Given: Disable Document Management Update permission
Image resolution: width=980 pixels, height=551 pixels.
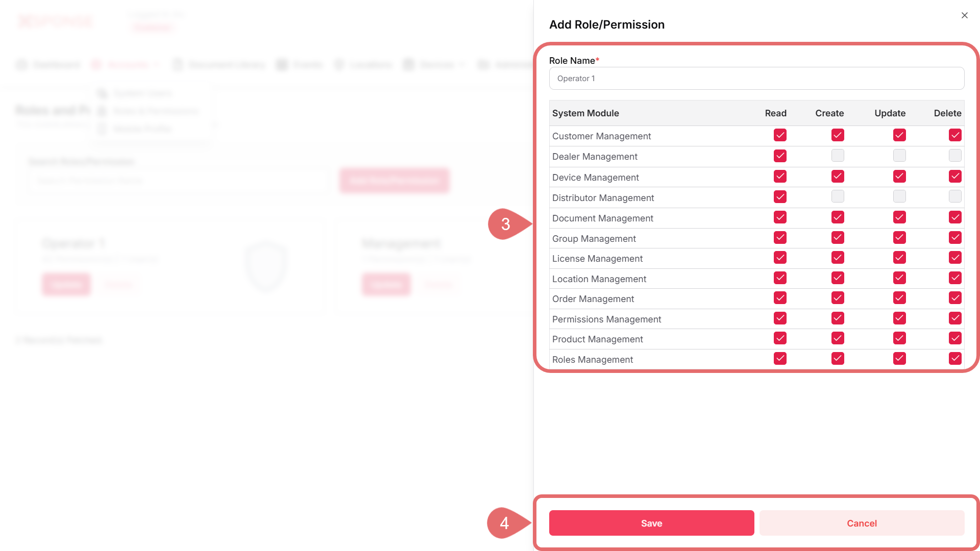Looking at the screenshot, I should 899,217.
